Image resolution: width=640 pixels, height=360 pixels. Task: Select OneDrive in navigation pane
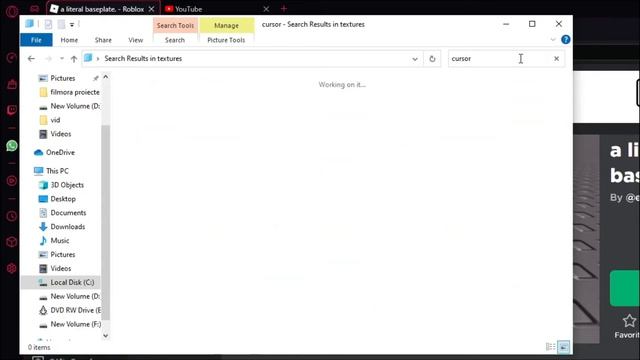(x=60, y=152)
